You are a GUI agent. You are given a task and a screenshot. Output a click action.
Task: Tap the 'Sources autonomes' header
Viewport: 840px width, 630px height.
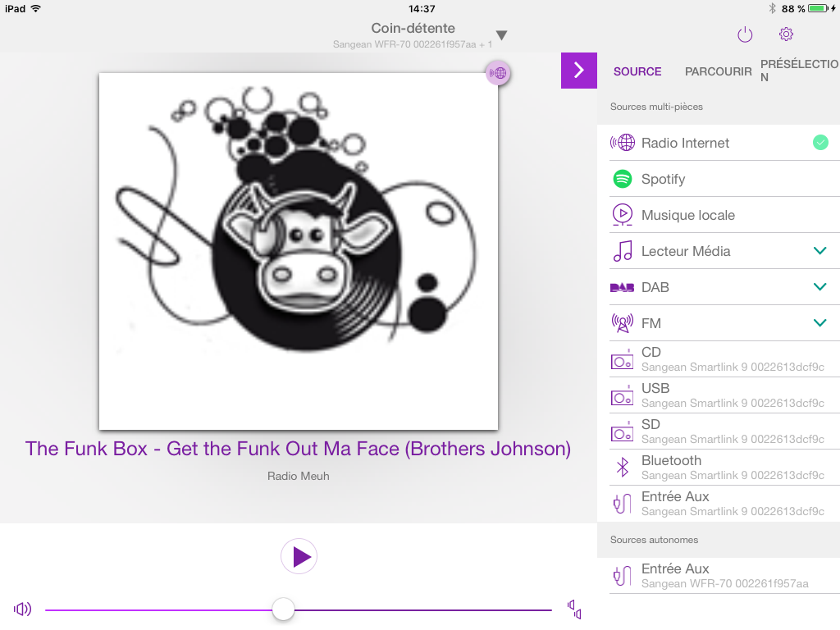pos(654,540)
